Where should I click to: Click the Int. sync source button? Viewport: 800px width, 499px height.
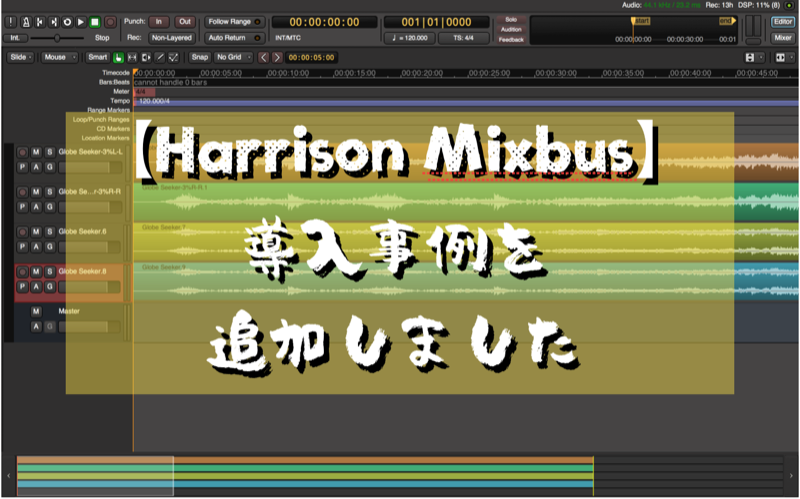coord(15,38)
